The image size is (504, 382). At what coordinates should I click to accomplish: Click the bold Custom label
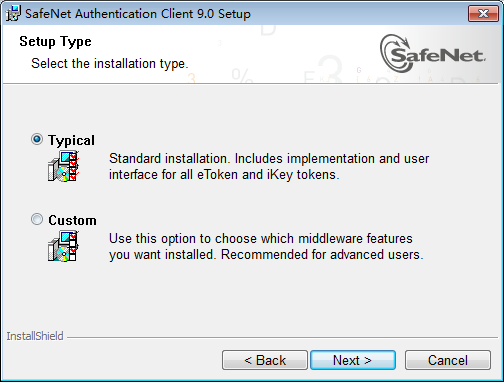[72, 220]
